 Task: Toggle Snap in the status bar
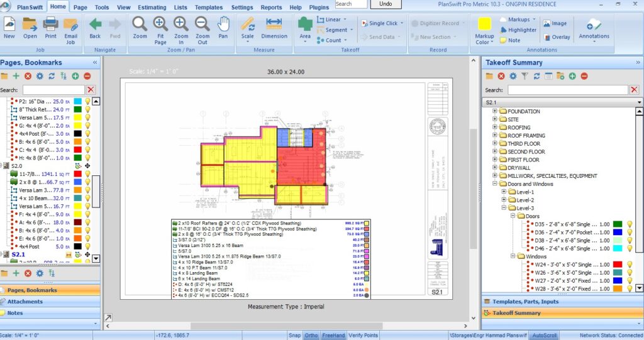(294, 336)
